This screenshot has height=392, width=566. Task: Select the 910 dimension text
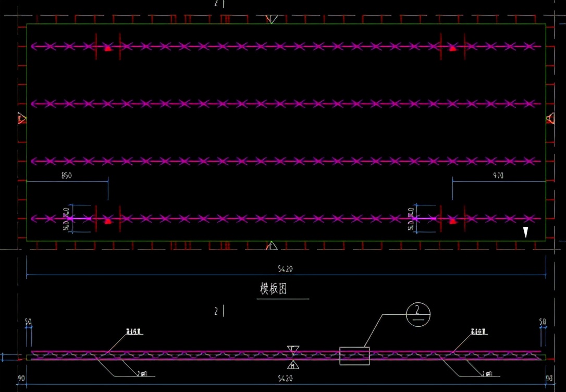[498, 176]
